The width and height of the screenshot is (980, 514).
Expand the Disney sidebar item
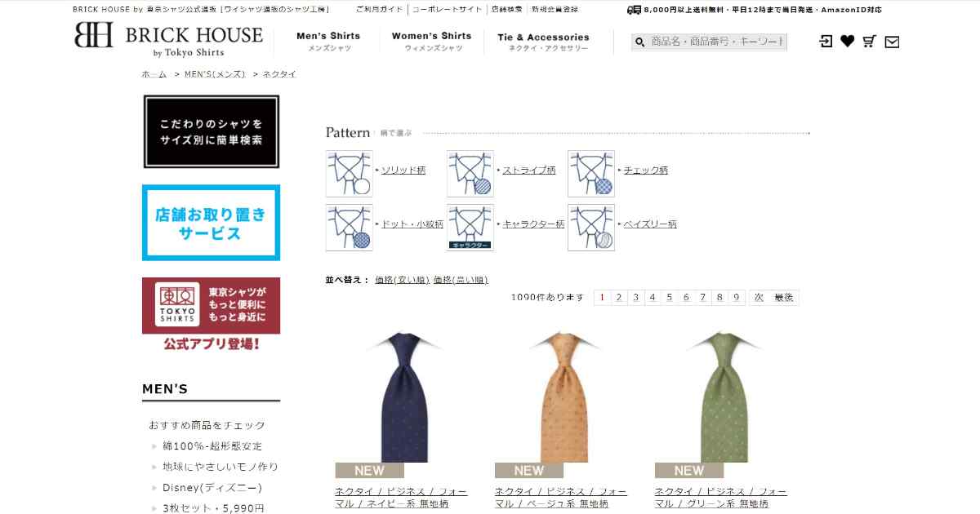tap(212, 488)
